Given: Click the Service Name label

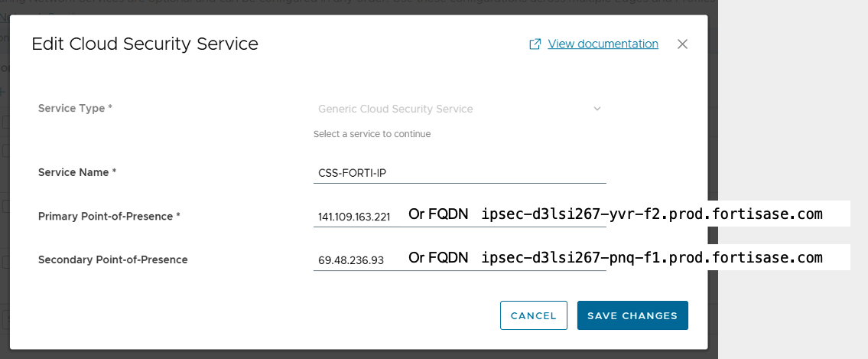Looking at the screenshot, I should tap(77, 172).
